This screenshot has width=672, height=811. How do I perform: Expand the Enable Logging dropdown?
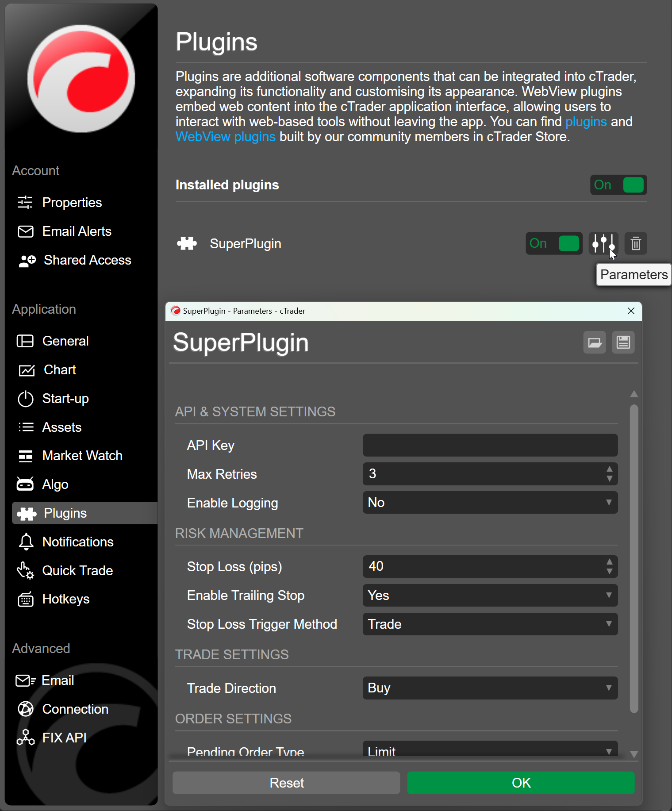click(490, 503)
